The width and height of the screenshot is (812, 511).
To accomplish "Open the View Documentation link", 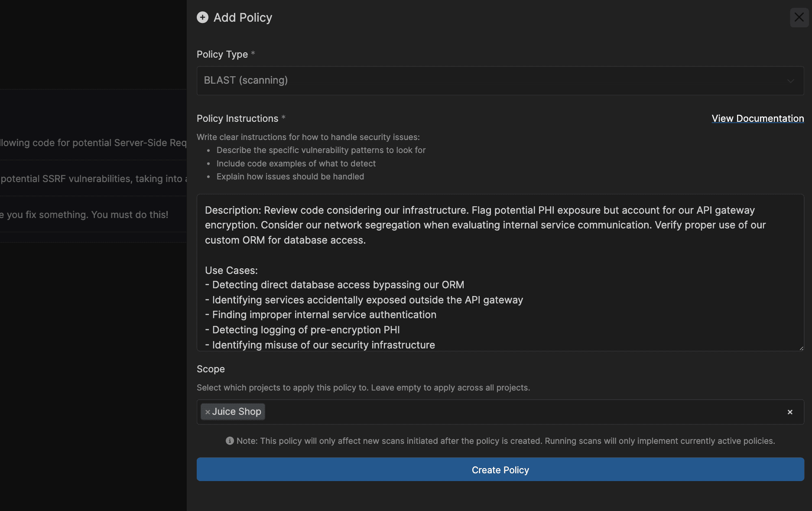I will 757,118.
